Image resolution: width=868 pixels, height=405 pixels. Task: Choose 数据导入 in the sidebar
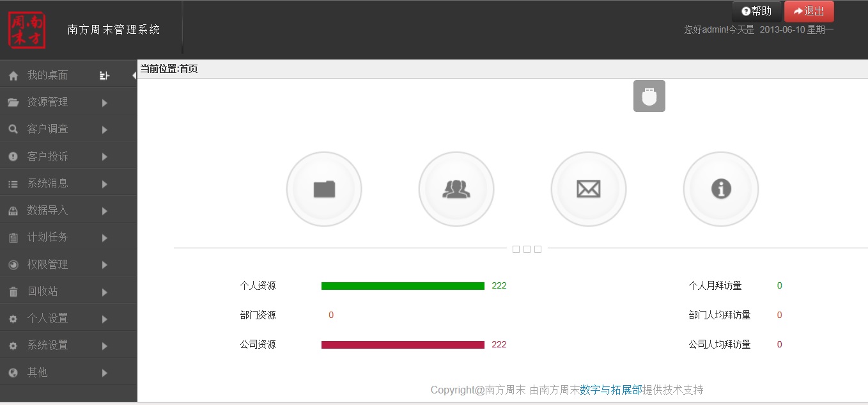47,210
